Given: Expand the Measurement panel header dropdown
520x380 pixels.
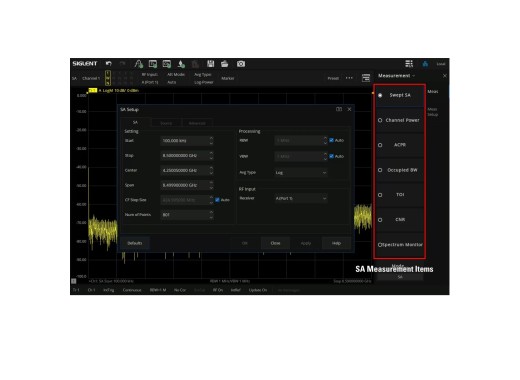Looking at the screenshot, I should tap(397, 76).
